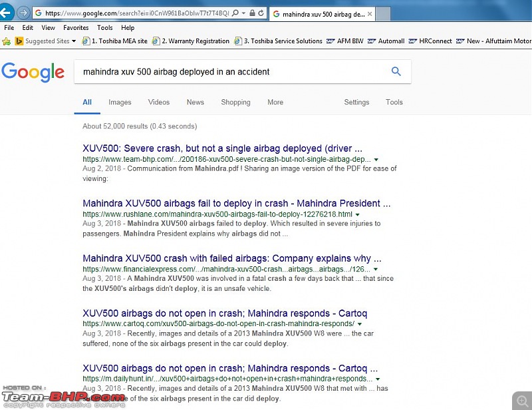Close the mahindra xuv 500 airbag tab
The image size is (532, 410).
point(370,14)
